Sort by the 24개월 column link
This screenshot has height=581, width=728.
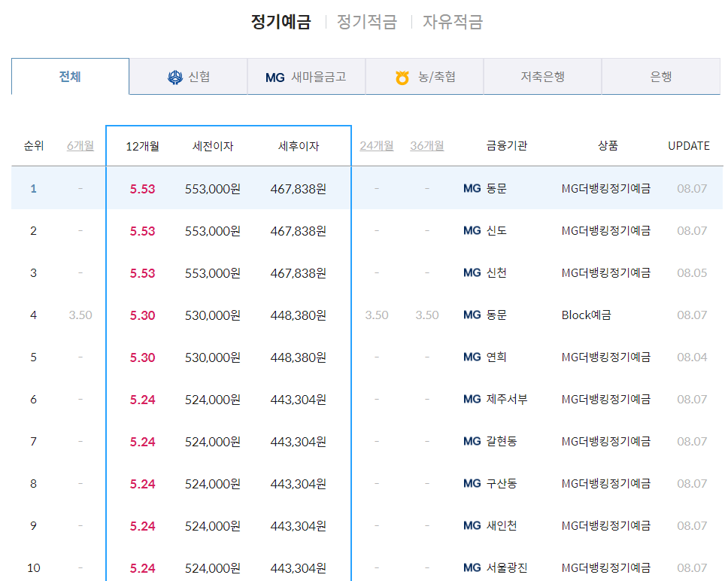click(377, 146)
